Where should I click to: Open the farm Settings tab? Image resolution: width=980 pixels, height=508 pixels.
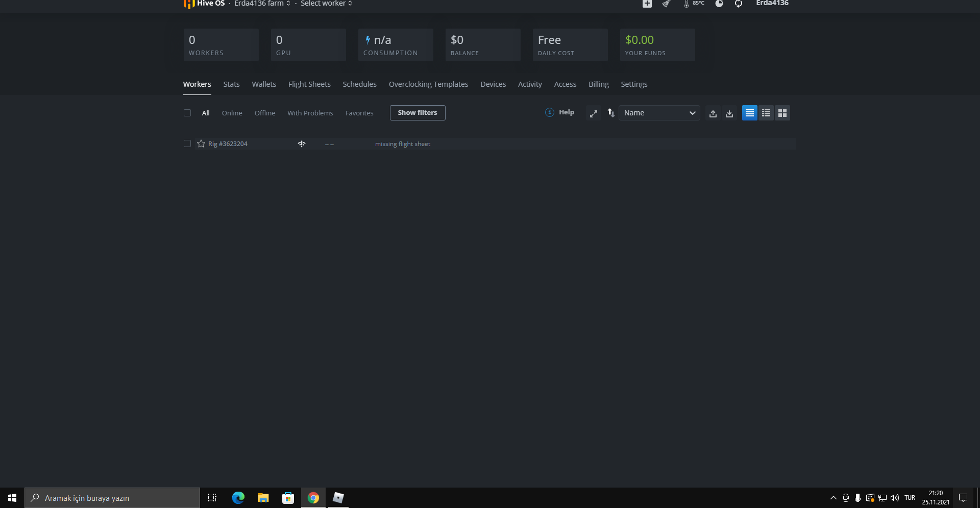tap(634, 84)
